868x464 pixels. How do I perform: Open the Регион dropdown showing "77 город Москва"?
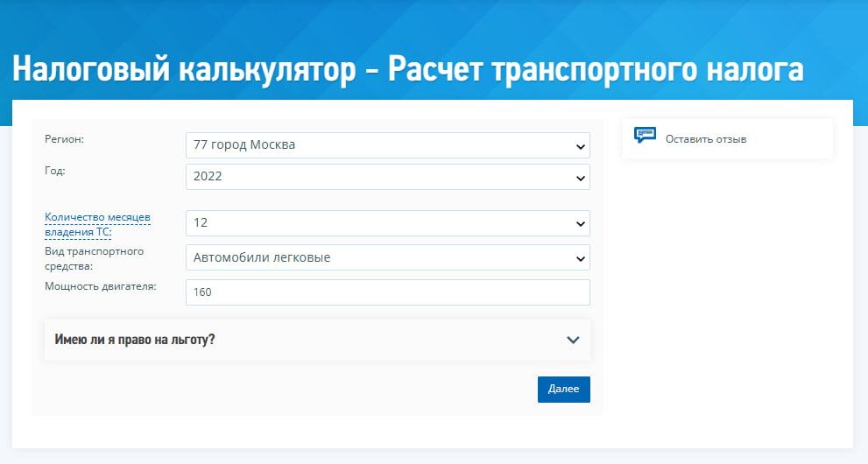coord(387,145)
